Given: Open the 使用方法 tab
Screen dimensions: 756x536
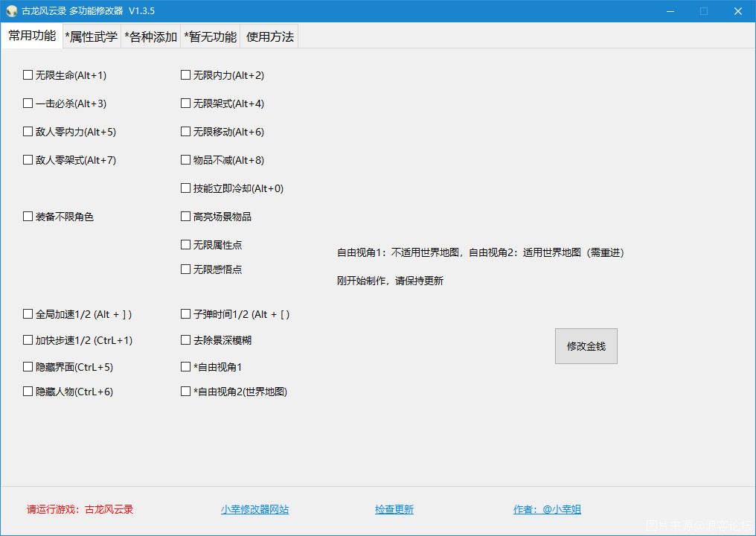Looking at the screenshot, I should [269, 36].
